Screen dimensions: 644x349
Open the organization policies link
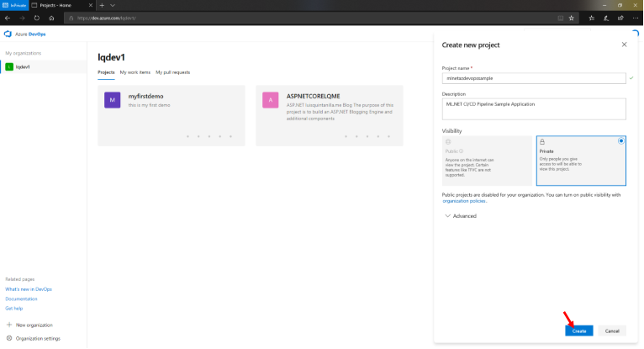[x=463, y=201]
